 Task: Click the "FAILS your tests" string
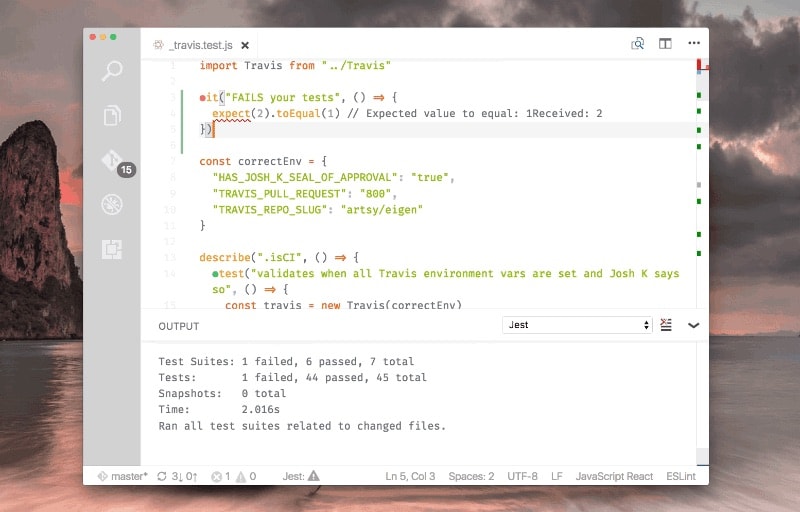283,97
